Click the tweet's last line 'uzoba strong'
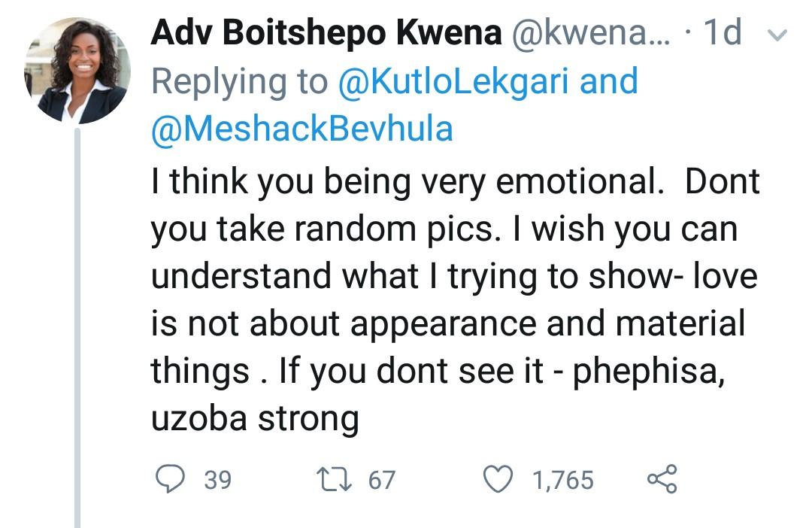 (255, 419)
